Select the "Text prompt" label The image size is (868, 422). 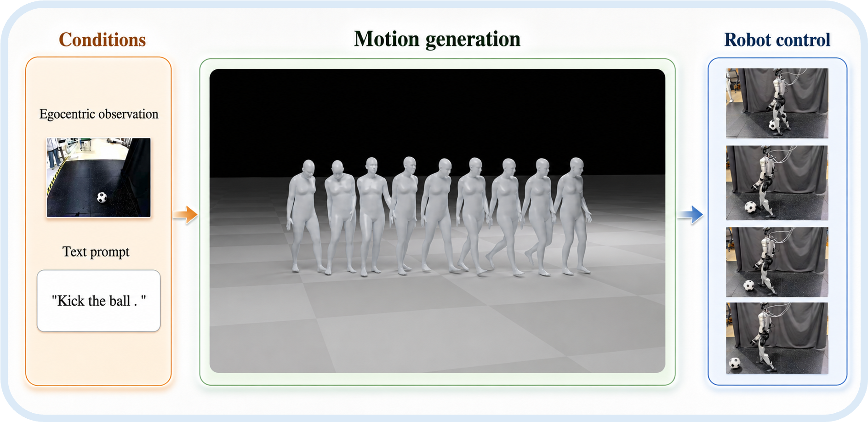coord(96,252)
